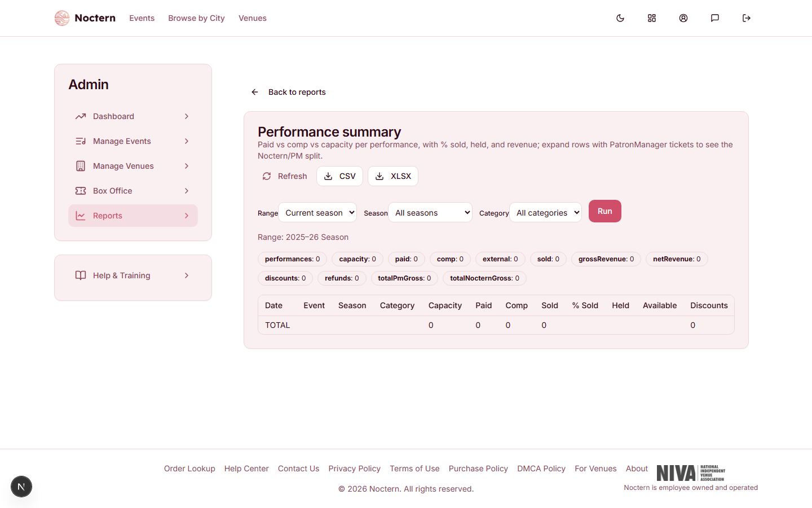Open Events in top navigation
812x508 pixels.
coord(142,18)
